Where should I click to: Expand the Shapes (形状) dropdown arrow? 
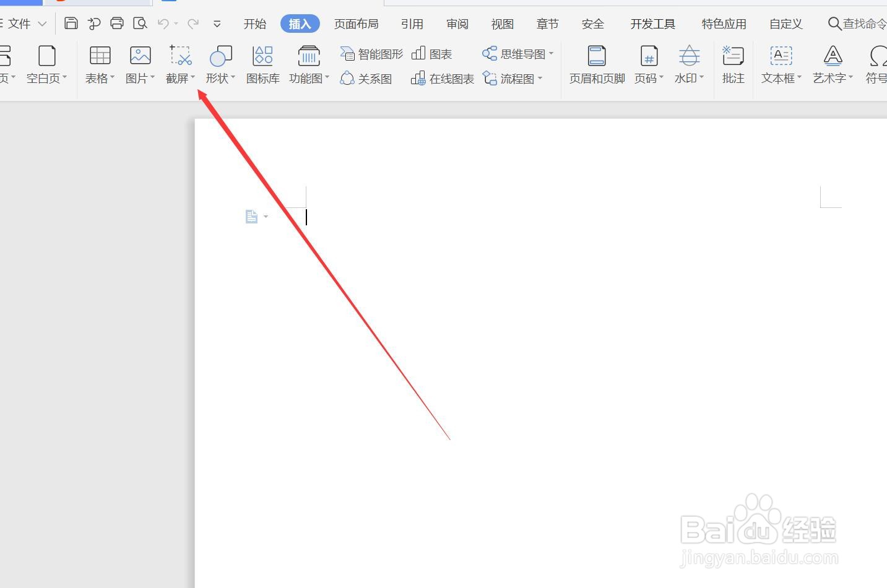(x=233, y=78)
